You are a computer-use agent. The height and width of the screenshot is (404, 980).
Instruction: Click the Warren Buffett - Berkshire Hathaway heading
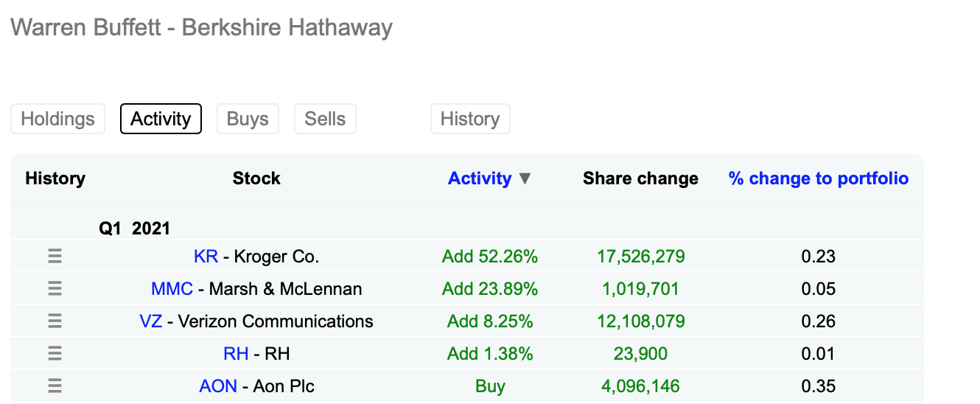202,28
